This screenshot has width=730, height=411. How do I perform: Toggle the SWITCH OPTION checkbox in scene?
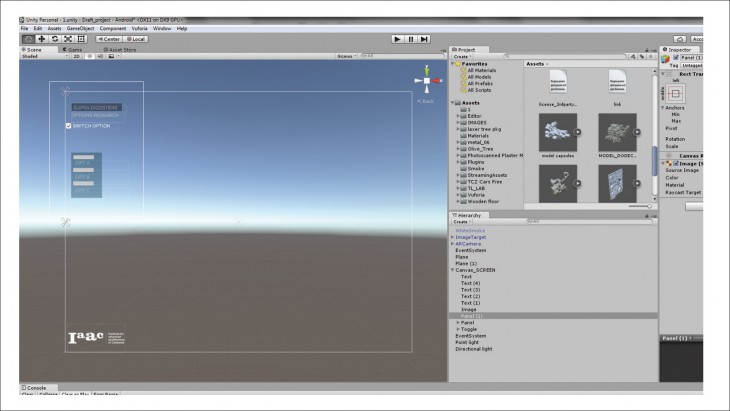click(x=68, y=126)
